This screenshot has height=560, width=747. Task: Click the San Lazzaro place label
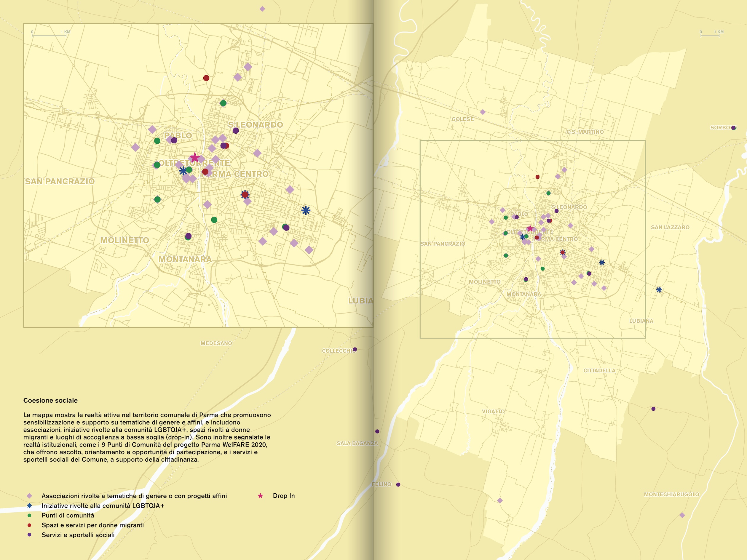670,227
